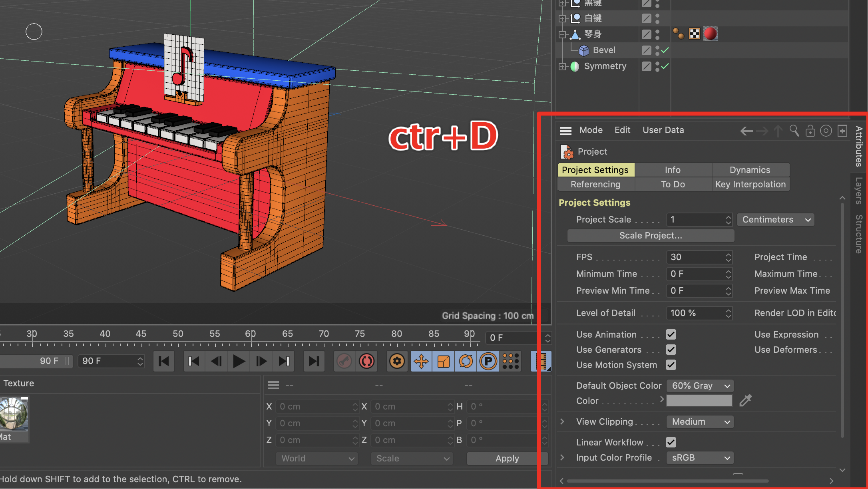Toggle Rotation keyframe recording icon
Image resolution: width=868 pixels, height=489 pixels.
[466, 361]
